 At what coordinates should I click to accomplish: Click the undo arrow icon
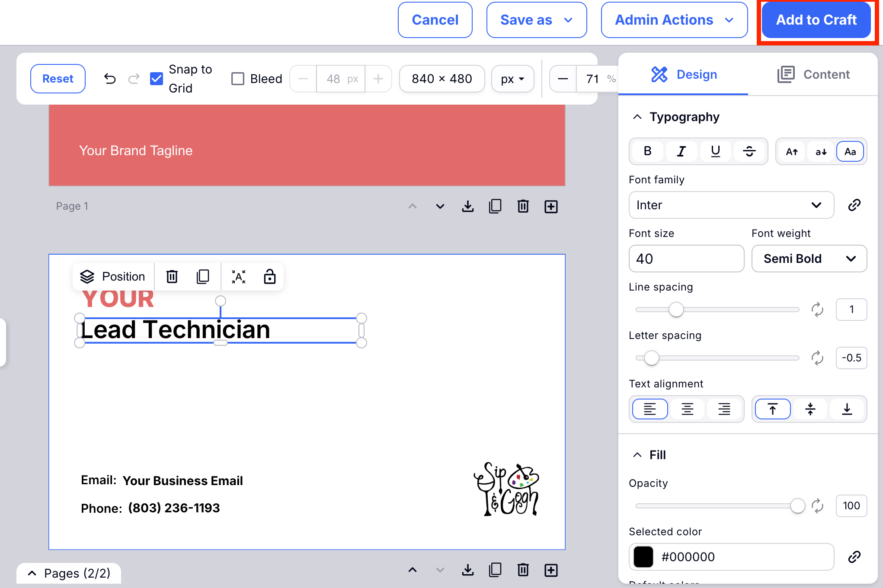(110, 79)
